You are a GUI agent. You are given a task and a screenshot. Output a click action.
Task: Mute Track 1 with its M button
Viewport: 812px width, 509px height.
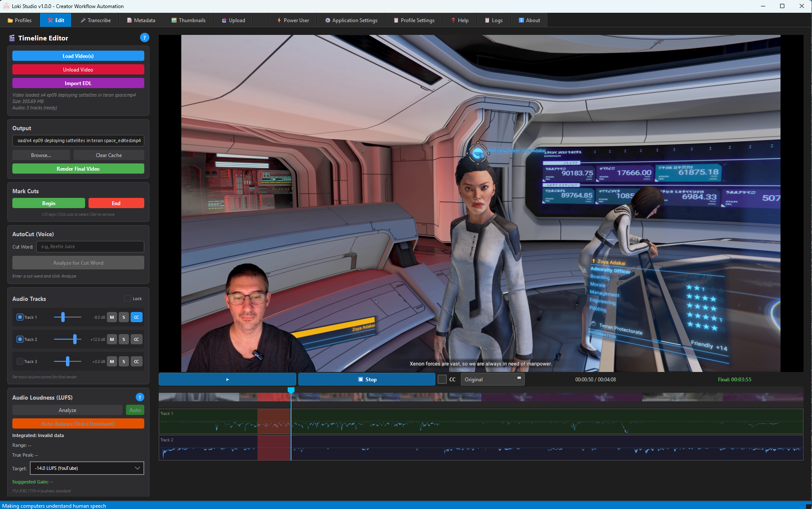coord(112,317)
